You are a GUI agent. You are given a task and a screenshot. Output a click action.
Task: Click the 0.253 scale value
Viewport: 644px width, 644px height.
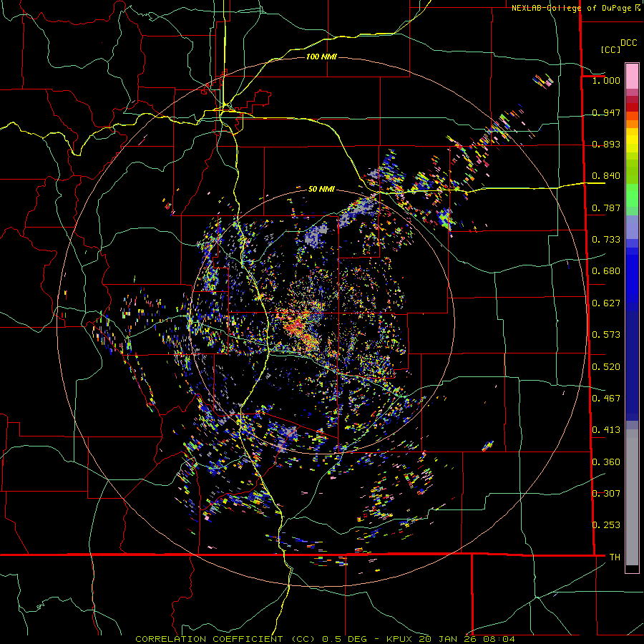(606, 525)
